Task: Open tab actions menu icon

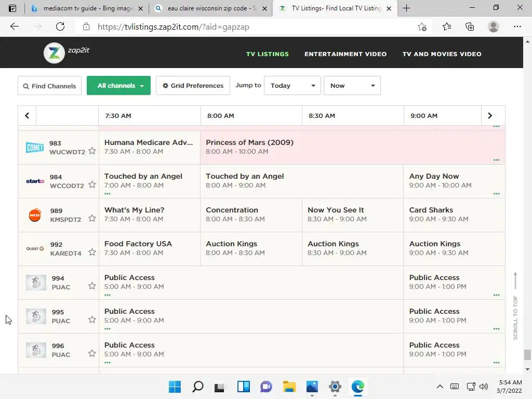Action: tap(12, 8)
